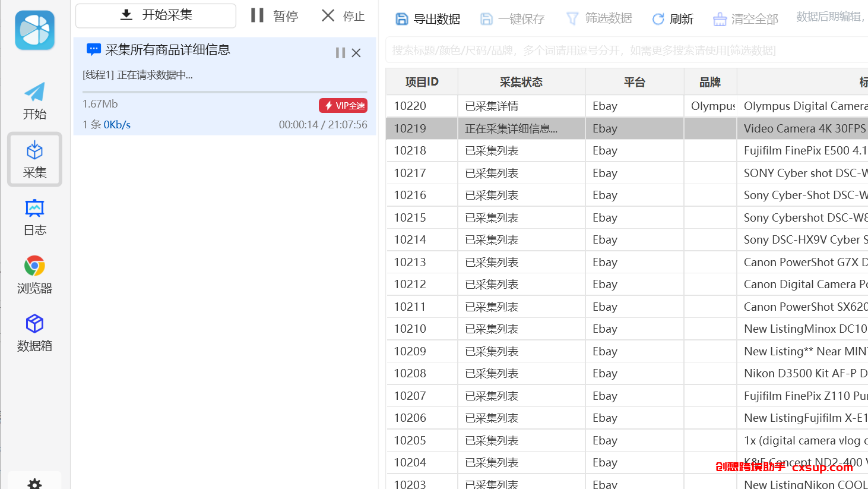The width and height of the screenshot is (868, 489).
Task: Close the 采集所有商品详细信息 task
Action: coord(356,53)
